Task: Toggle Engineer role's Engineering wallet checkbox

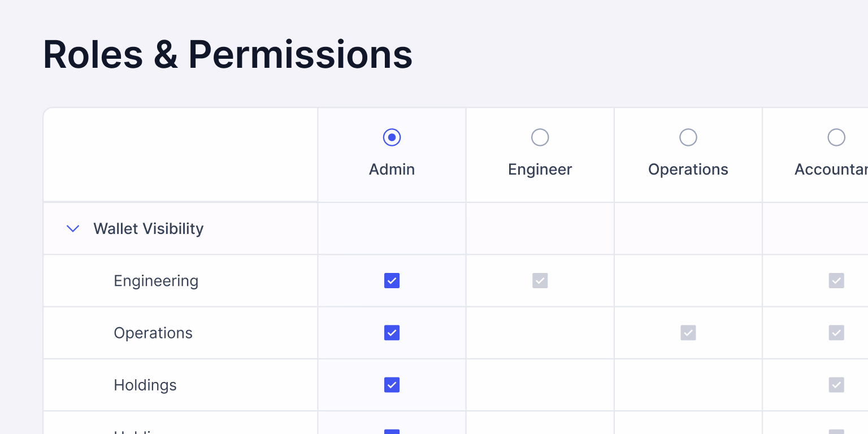Action: pyautogui.click(x=540, y=281)
